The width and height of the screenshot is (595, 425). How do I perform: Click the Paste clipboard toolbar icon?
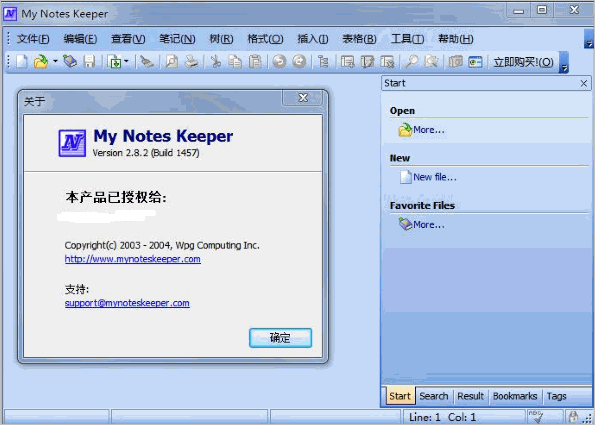pos(255,61)
